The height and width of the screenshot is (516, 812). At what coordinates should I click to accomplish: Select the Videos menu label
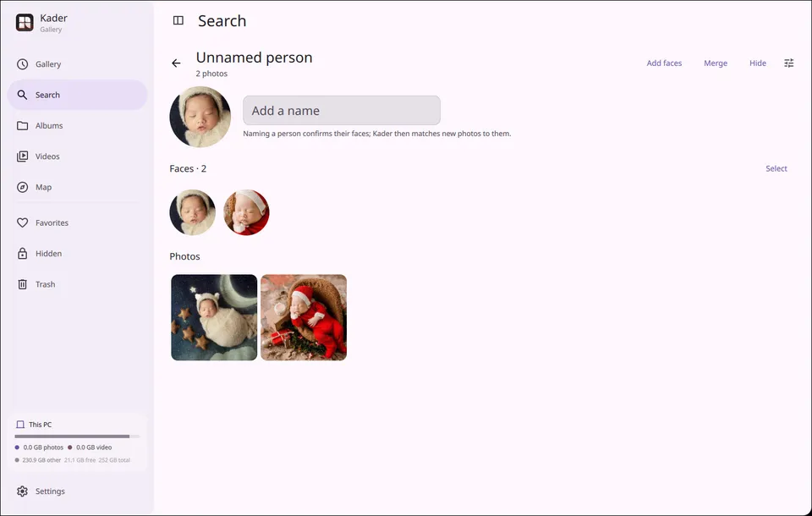click(x=47, y=156)
